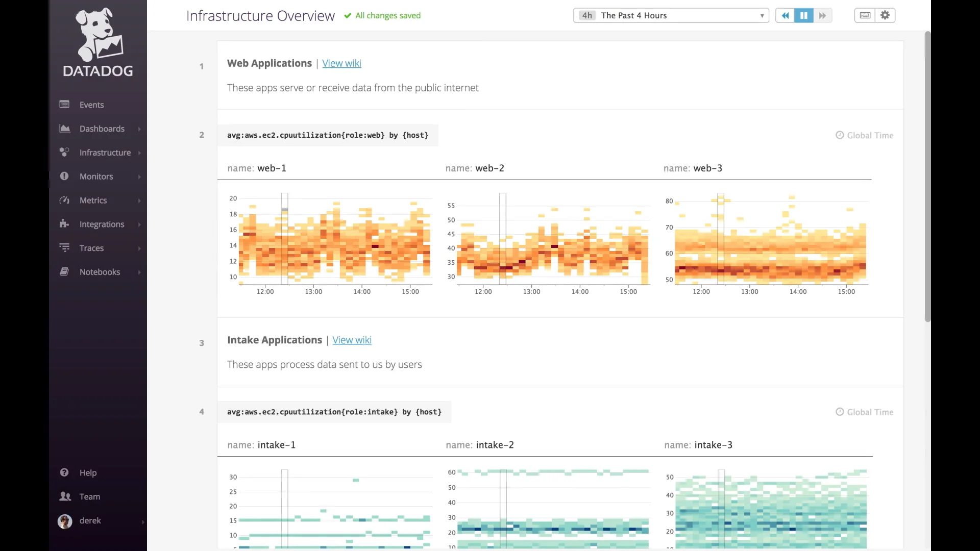Open keyboard shortcuts via the keyboard icon
Screen dimensions: 980x551
coord(865,15)
